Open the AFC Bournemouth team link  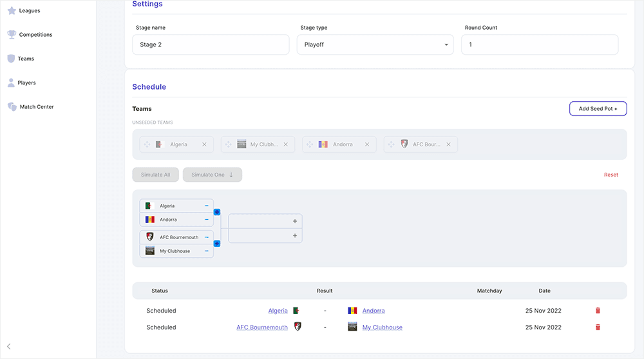click(262, 327)
